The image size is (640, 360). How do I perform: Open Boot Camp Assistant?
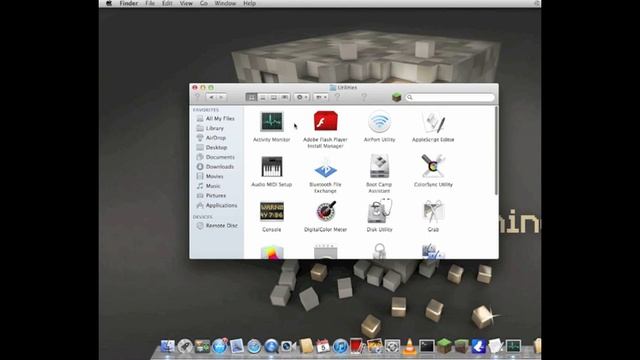point(379,166)
